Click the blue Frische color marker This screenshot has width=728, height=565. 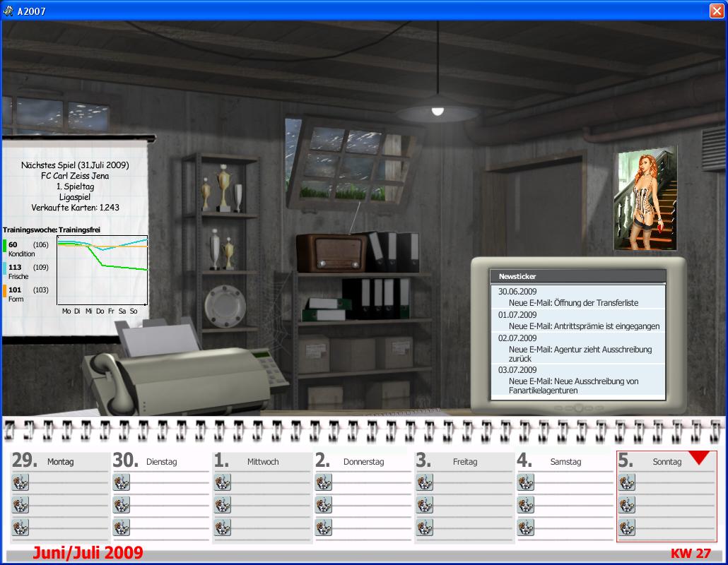tap(5, 268)
